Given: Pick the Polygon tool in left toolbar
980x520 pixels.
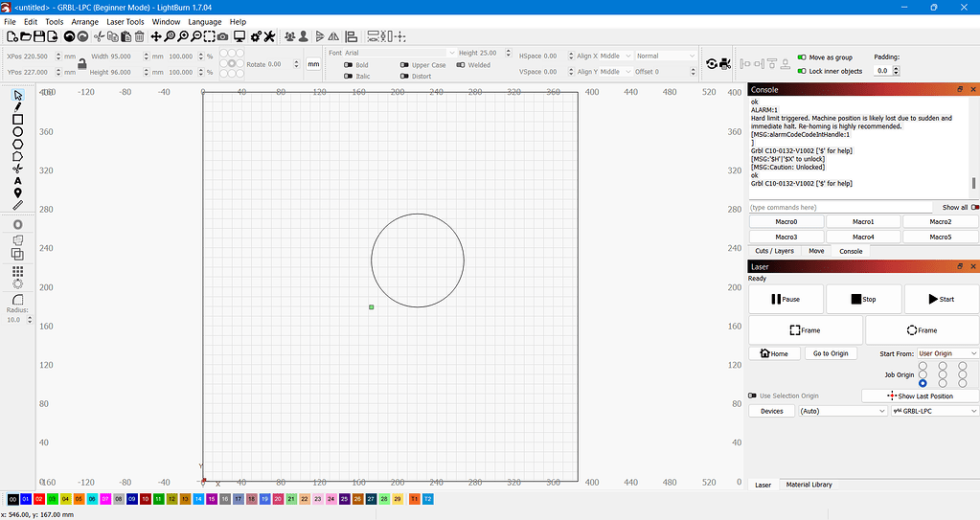Looking at the screenshot, I should point(17,145).
